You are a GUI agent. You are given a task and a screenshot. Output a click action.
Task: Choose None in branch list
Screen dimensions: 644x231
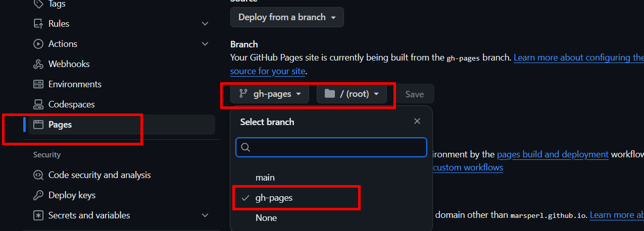266,218
